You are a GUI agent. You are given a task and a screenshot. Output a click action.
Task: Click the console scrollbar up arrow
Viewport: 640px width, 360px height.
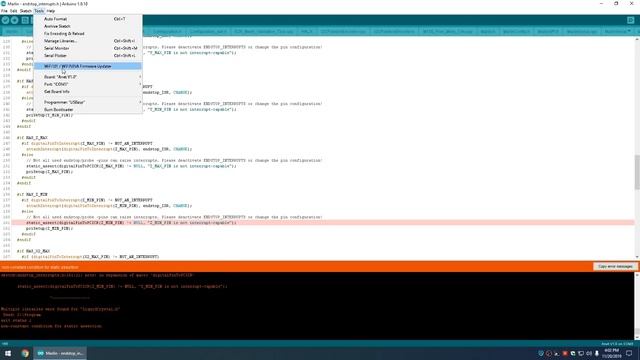(637, 275)
